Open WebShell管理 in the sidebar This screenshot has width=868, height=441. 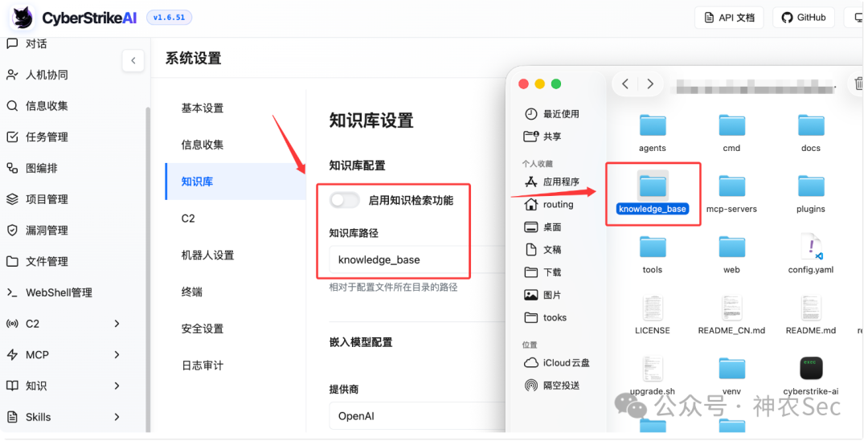click(x=49, y=292)
